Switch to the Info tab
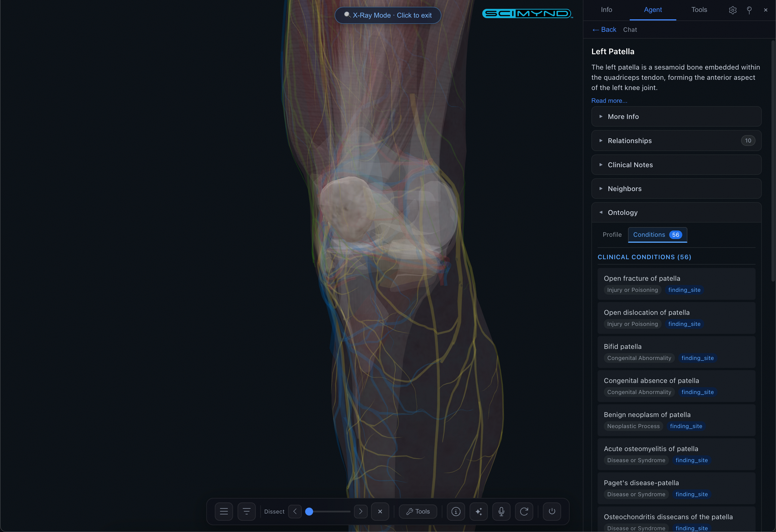776x532 pixels. (606, 10)
